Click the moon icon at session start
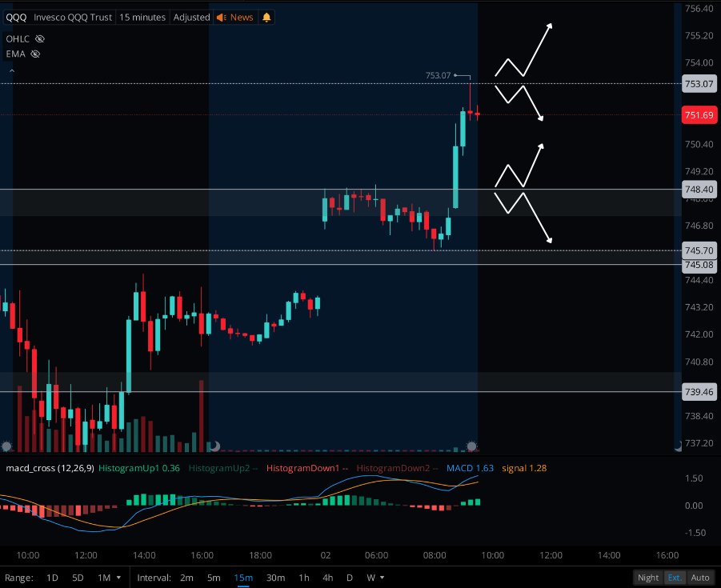The width and height of the screenshot is (721, 588). 214,446
